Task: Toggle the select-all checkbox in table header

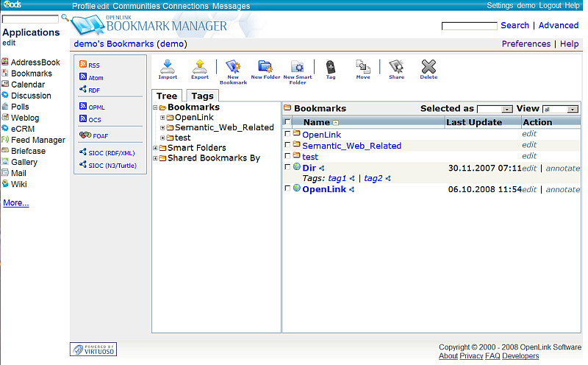Action: point(287,122)
